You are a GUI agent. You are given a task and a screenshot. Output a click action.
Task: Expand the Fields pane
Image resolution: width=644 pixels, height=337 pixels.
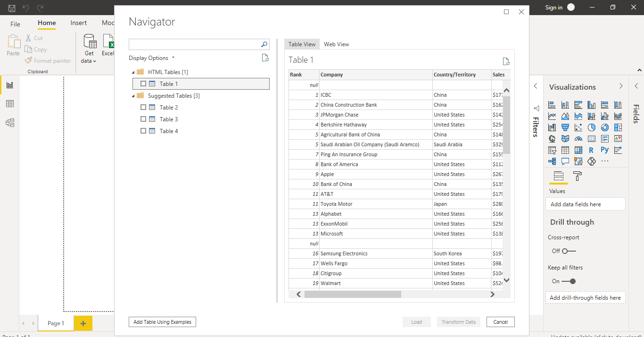click(636, 86)
